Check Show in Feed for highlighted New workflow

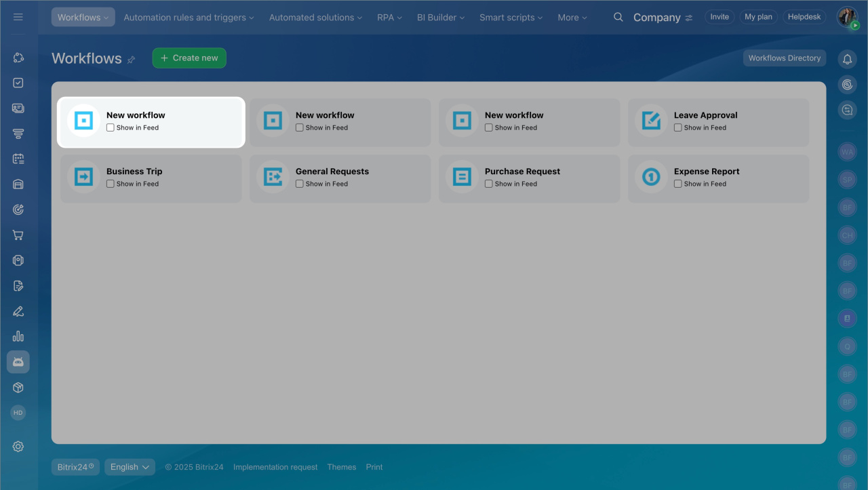coord(111,127)
